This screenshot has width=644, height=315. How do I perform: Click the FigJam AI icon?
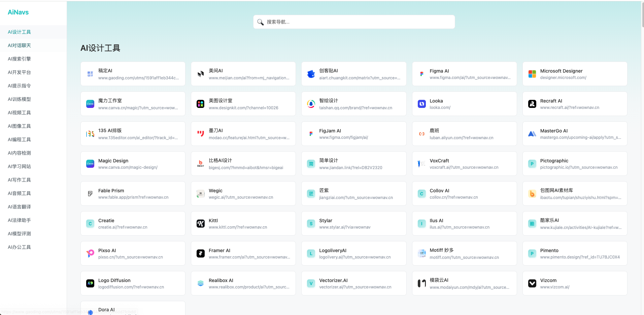(311, 134)
